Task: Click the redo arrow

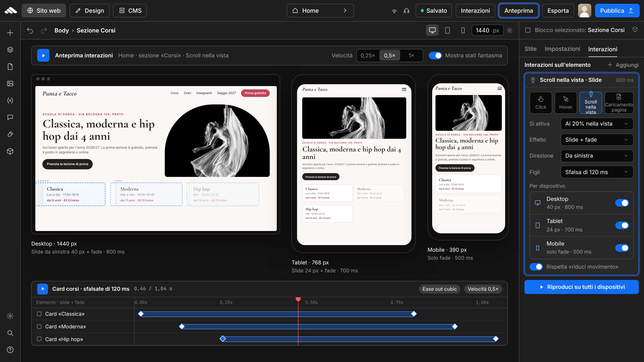Action: (x=44, y=31)
